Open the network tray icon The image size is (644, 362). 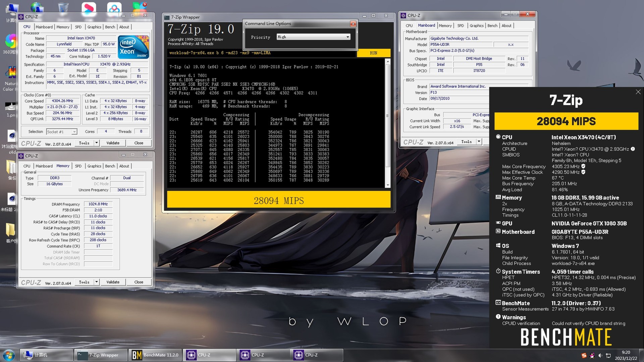608,355
